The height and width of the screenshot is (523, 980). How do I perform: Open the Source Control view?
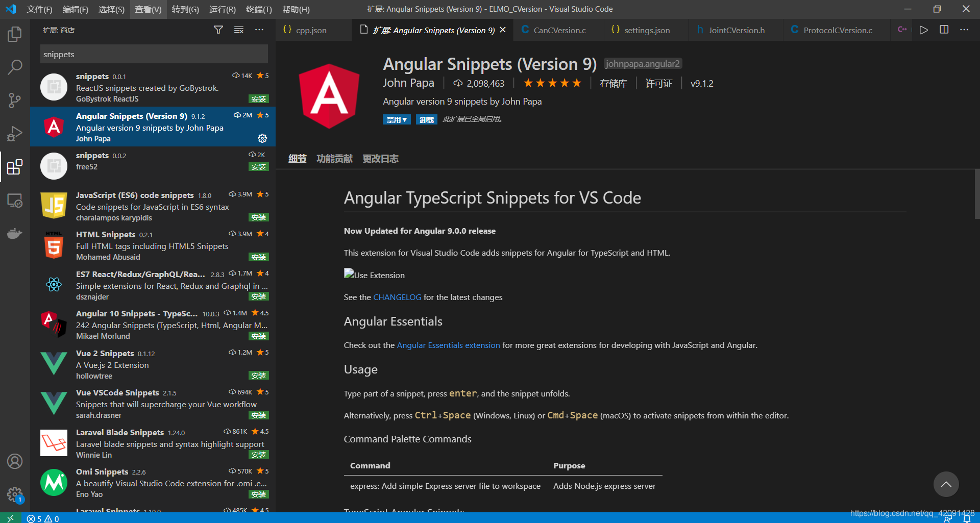pyautogui.click(x=15, y=100)
